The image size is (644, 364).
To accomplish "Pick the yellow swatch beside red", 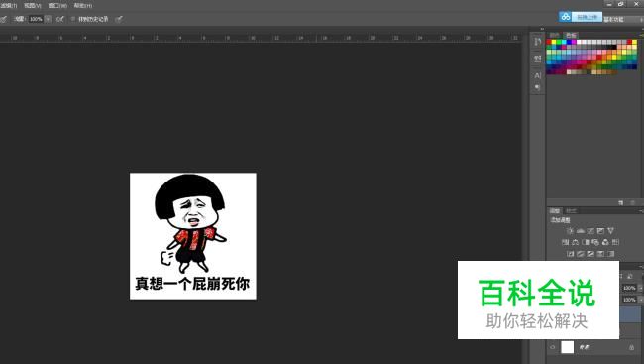I will coord(554,42).
